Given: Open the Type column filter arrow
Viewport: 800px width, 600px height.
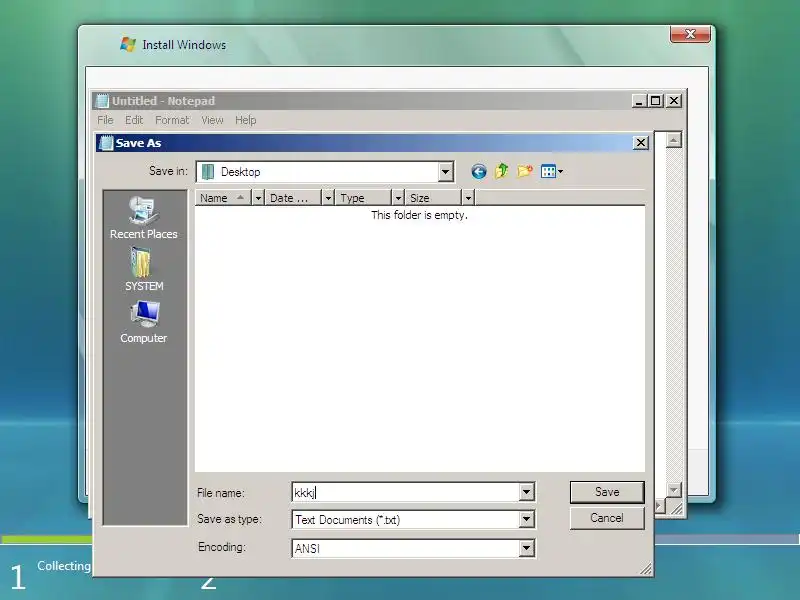Looking at the screenshot, I should tap(398, 197).
